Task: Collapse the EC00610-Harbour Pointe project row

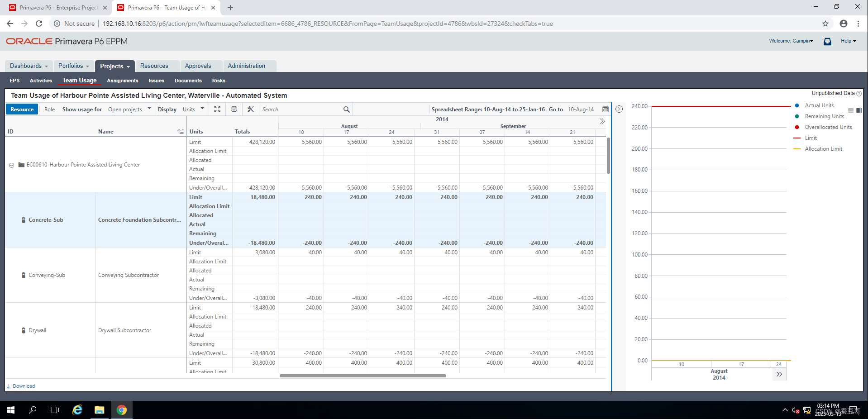Action: (x=11, y=165)
